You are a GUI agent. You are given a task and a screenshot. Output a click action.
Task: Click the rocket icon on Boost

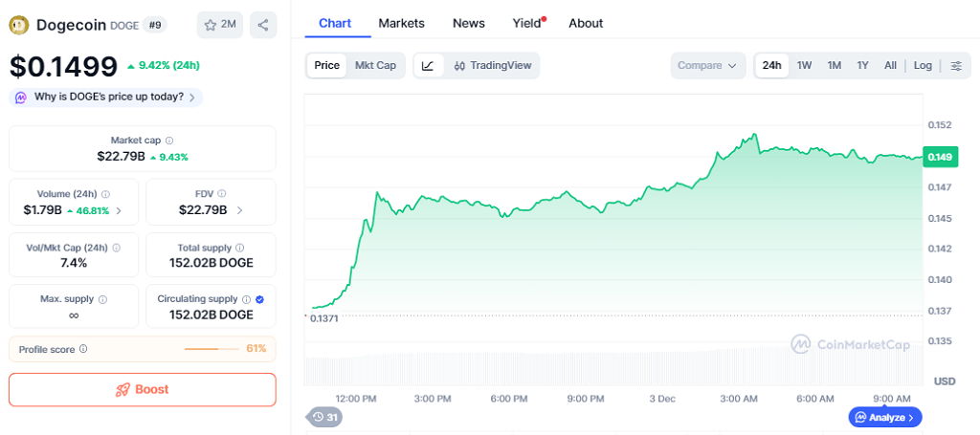coord(122,389)
